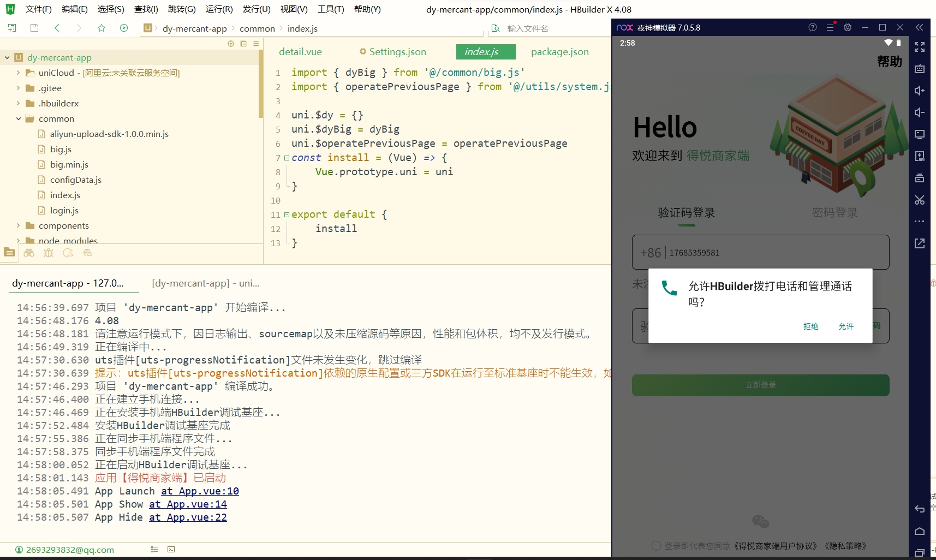Collapse Nox sidebar with double arrow

(x=920, y=27)
